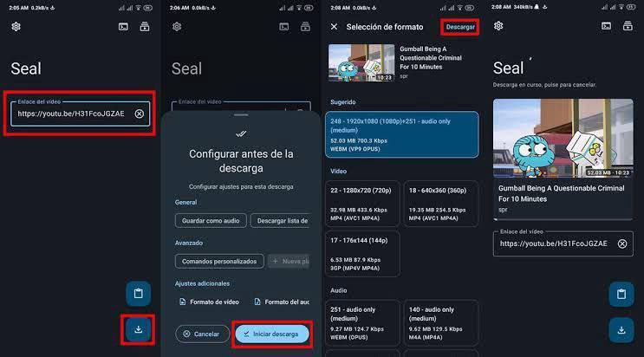Click video link field in first screen
The image size is (644, 357).
coord(81,114)
